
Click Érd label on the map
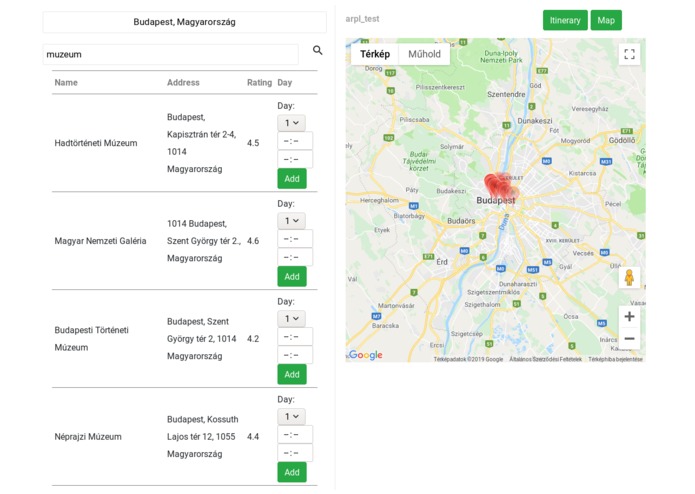(x=442, y=262)
